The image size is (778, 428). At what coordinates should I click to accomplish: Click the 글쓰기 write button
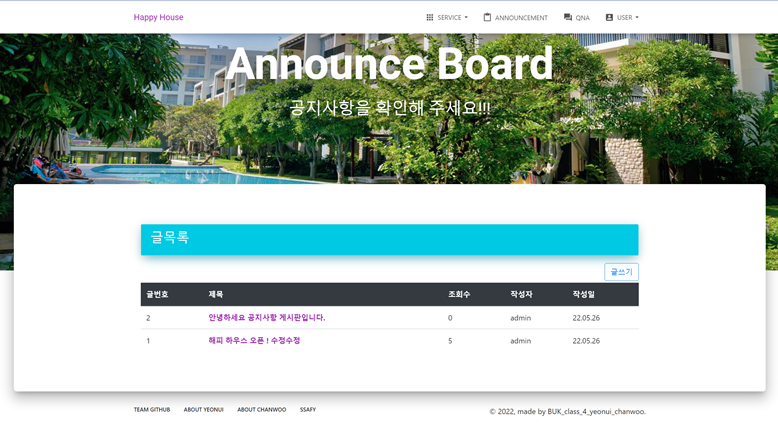point(621,272)
